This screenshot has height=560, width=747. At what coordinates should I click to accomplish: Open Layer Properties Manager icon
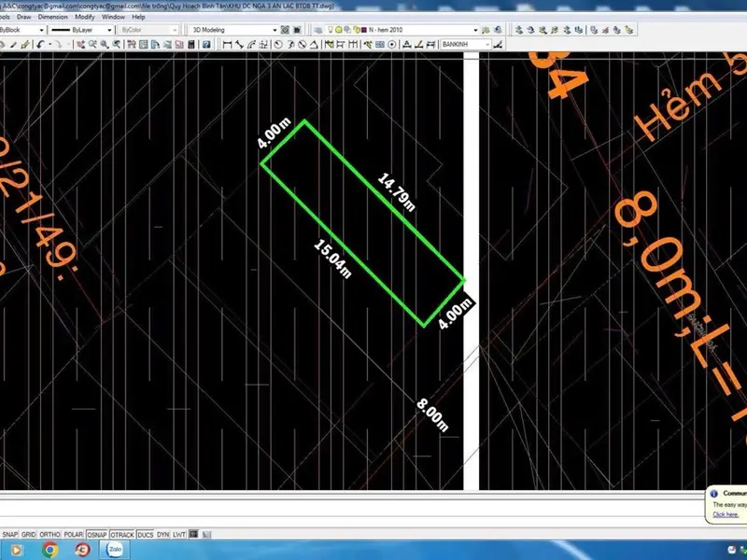tap(318, 30)
